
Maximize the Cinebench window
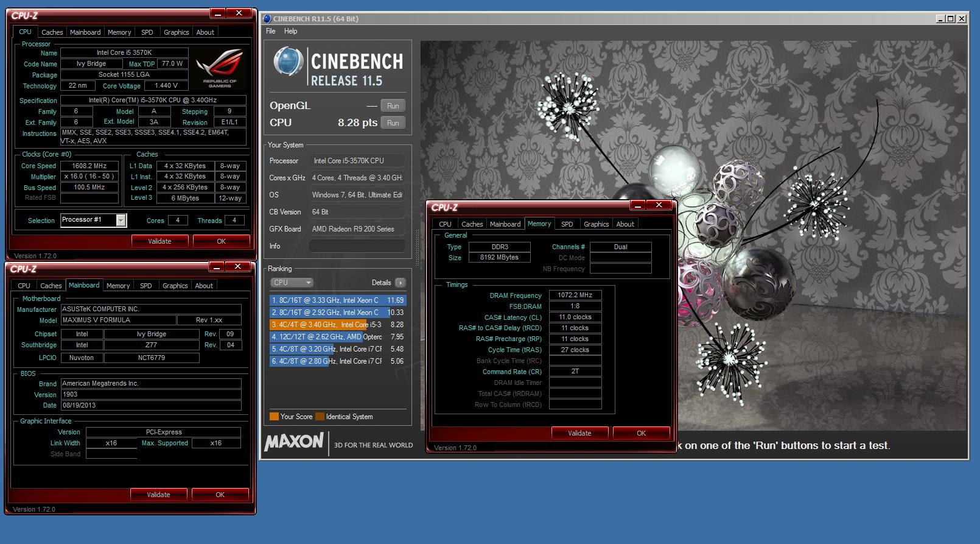point(951,19)
